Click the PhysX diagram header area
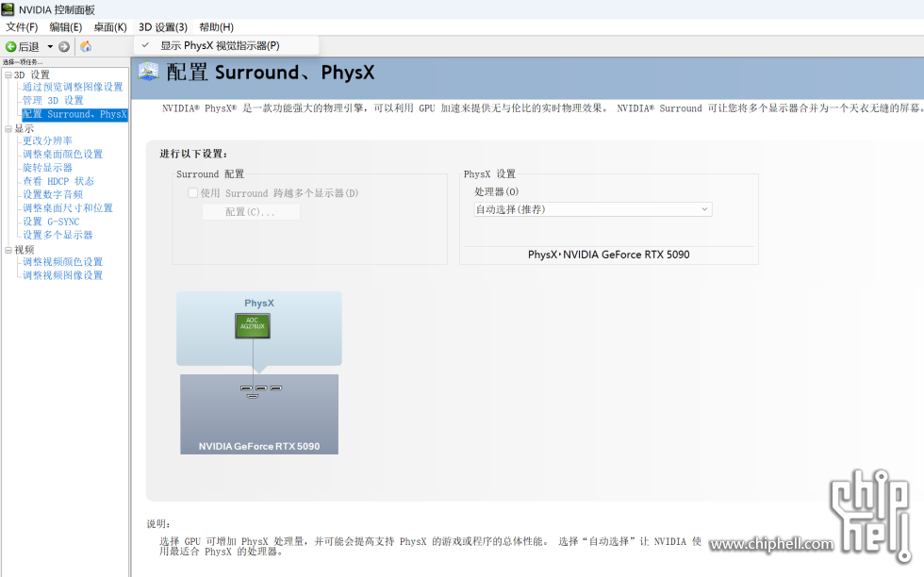The image size is (924, 577). 259,303
